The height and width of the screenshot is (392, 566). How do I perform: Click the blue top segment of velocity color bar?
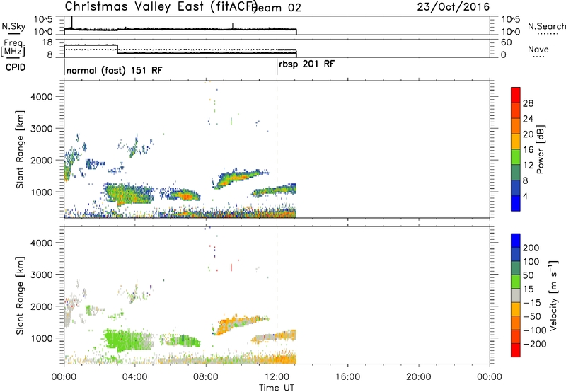click(516, 240)
